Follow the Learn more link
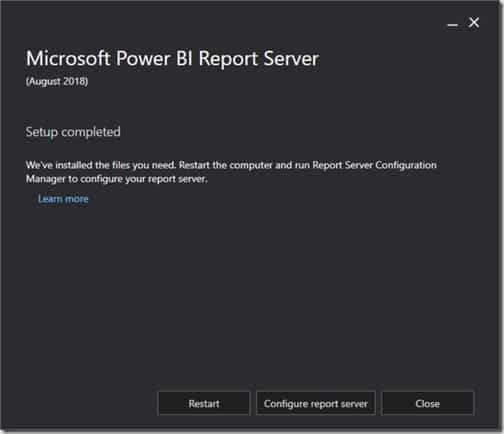 [x=63, y=199]
